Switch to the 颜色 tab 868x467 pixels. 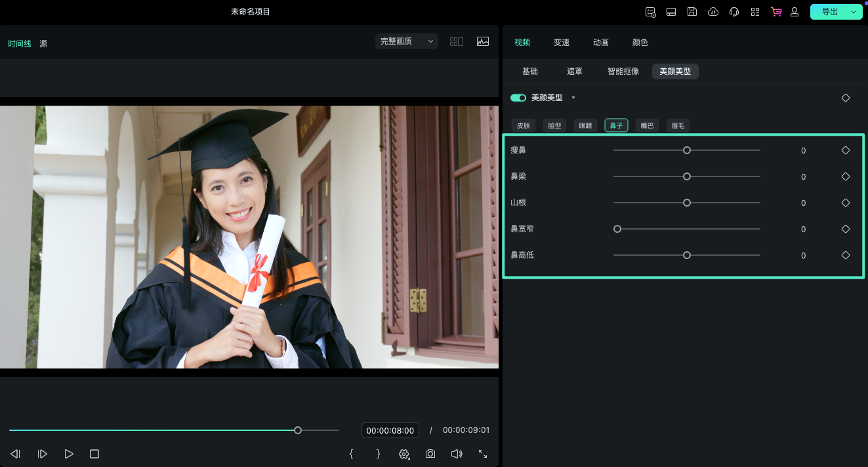[640, 42]
